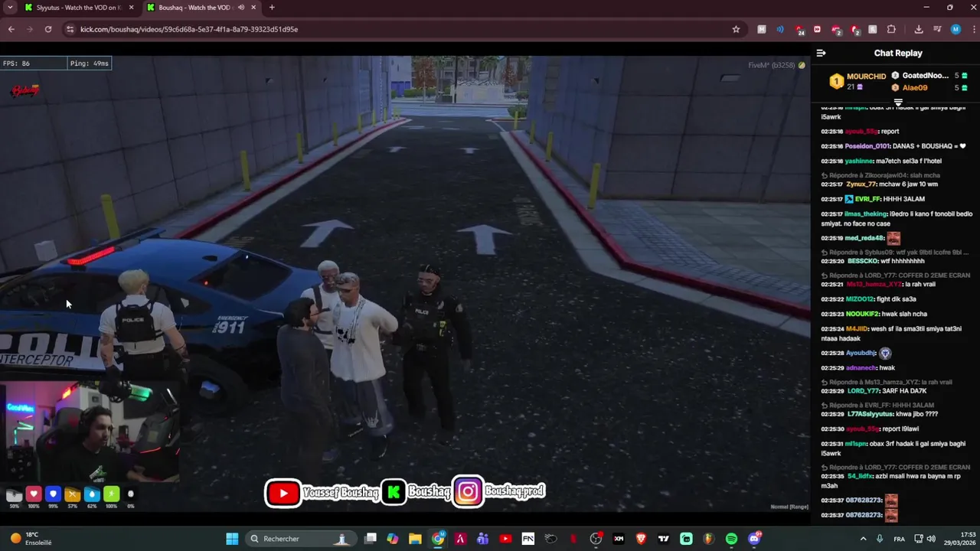This screenshot has width=980, height=551.
Task: Open MOURCHID leaderboard entry
Action: point(857,81)
